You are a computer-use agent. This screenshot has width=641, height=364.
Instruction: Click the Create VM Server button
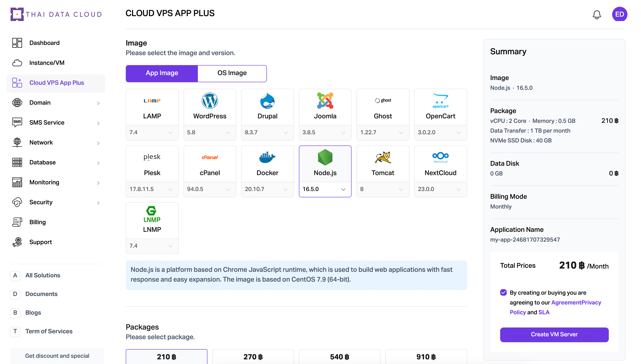pyautogui.click(x=554, y=335)
